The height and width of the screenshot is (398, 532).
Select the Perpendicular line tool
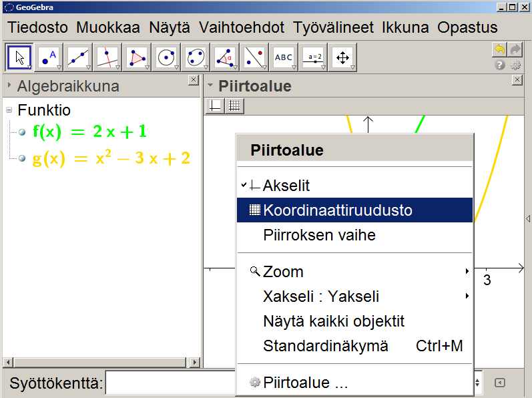(x=107, y=57)
